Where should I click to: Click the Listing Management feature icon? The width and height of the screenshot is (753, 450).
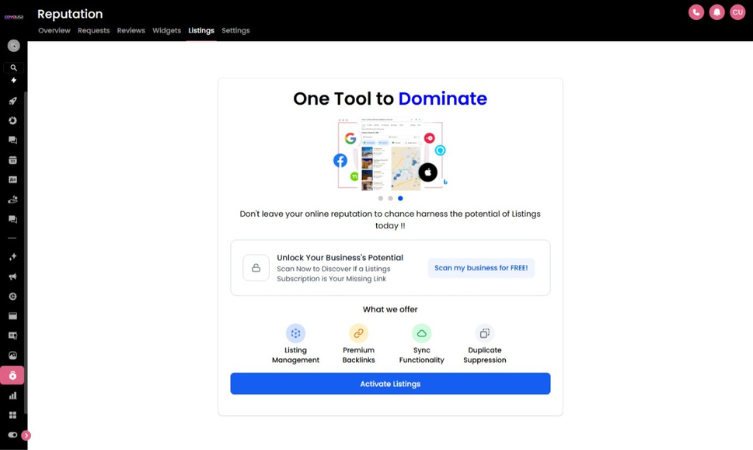pyautogui.click(x=295, y=333)
